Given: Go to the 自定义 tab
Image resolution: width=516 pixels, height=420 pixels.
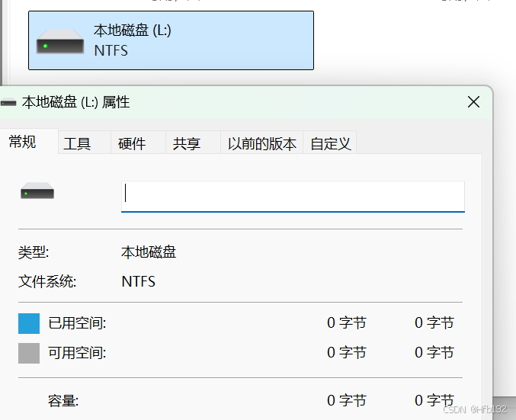Looking at the screenshot, I should 331,144.
